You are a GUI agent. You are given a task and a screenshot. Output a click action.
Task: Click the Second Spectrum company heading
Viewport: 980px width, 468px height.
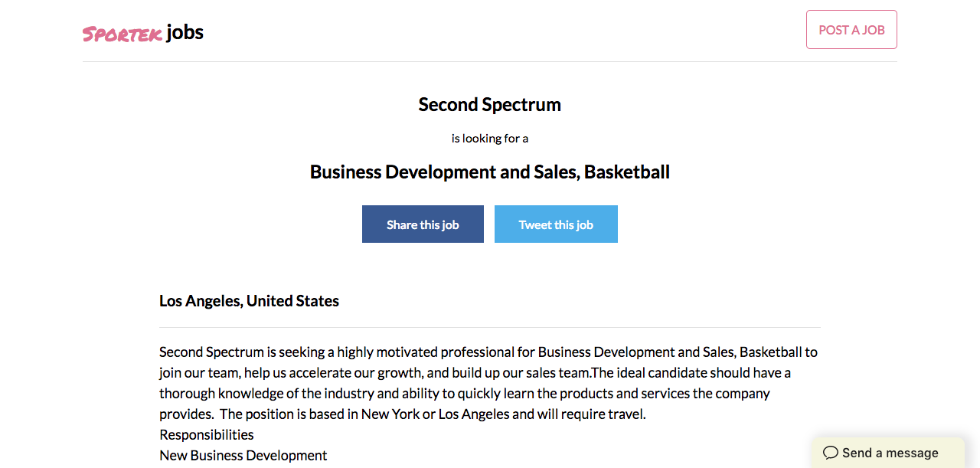click(x=489, y=105)
